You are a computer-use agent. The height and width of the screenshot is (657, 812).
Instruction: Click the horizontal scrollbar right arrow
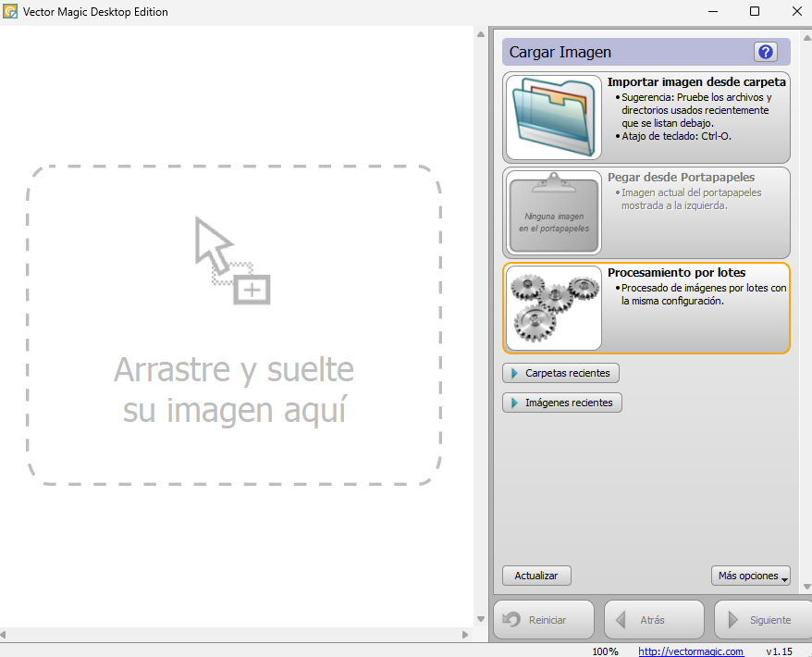tap(465, 635)
